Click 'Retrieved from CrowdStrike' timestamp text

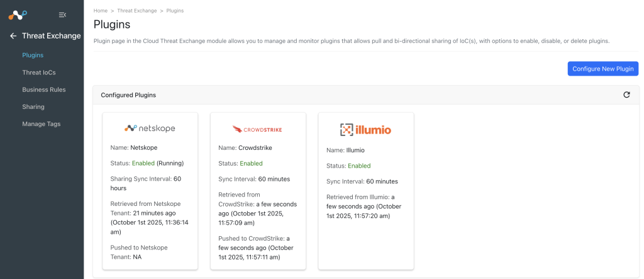coord(257,208)
